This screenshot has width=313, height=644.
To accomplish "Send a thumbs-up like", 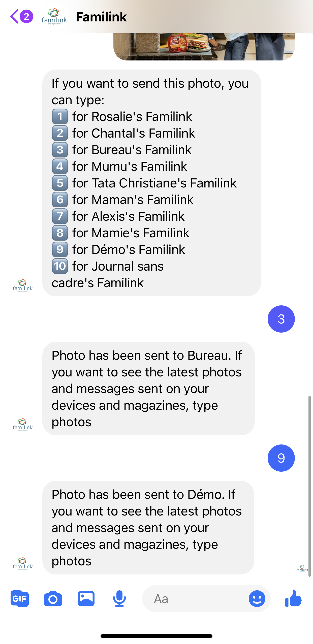I will click(293, 598).
